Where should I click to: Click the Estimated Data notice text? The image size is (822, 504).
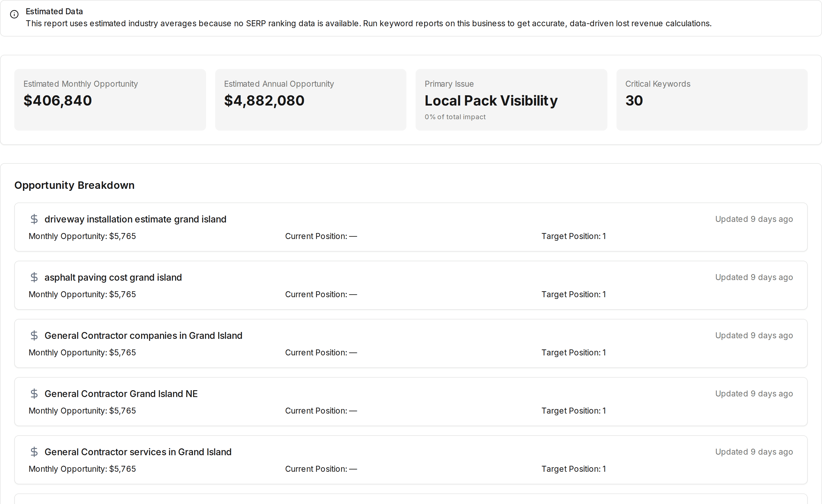(369, 23)
